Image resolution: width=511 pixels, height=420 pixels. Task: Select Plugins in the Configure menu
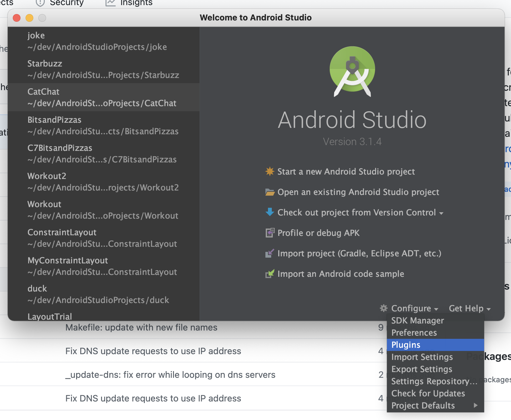tap(436, 345)
